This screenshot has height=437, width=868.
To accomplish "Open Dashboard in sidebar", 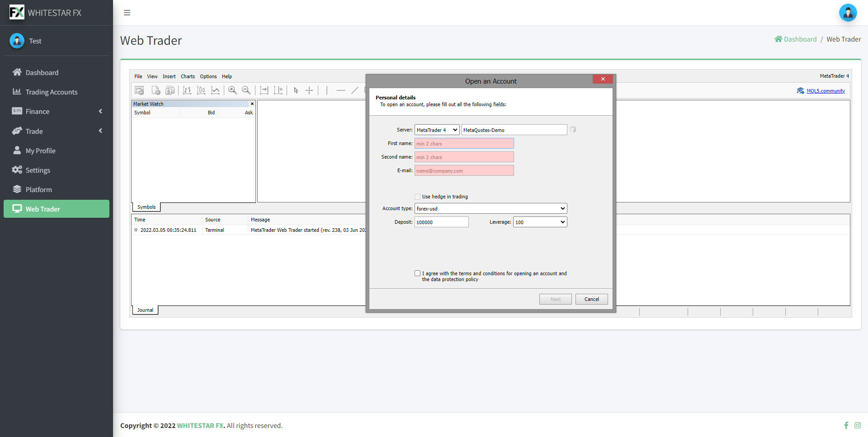I will 57,72.
